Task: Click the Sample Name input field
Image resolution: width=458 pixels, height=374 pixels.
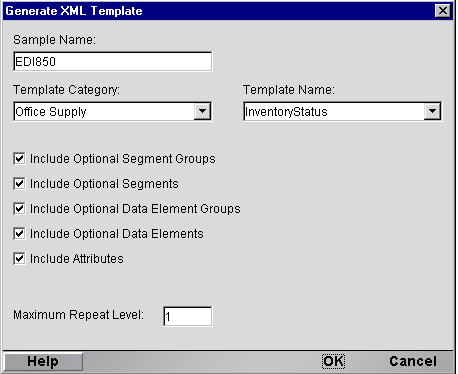Action: [x=113, y=61]
